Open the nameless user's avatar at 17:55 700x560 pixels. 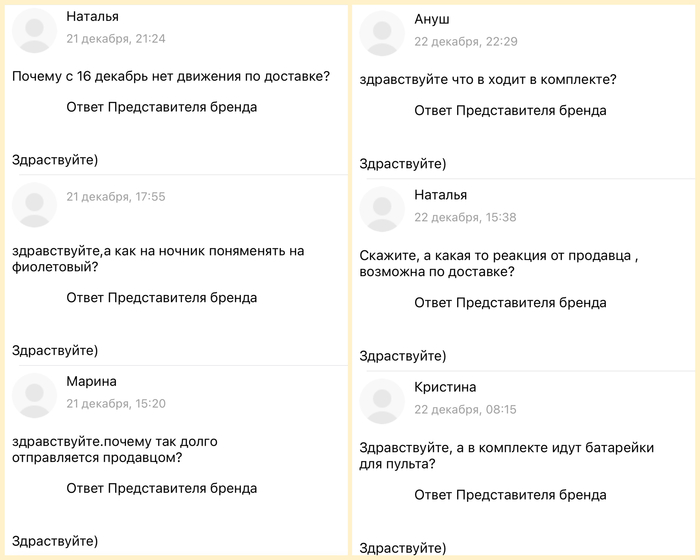click(35, 205)
